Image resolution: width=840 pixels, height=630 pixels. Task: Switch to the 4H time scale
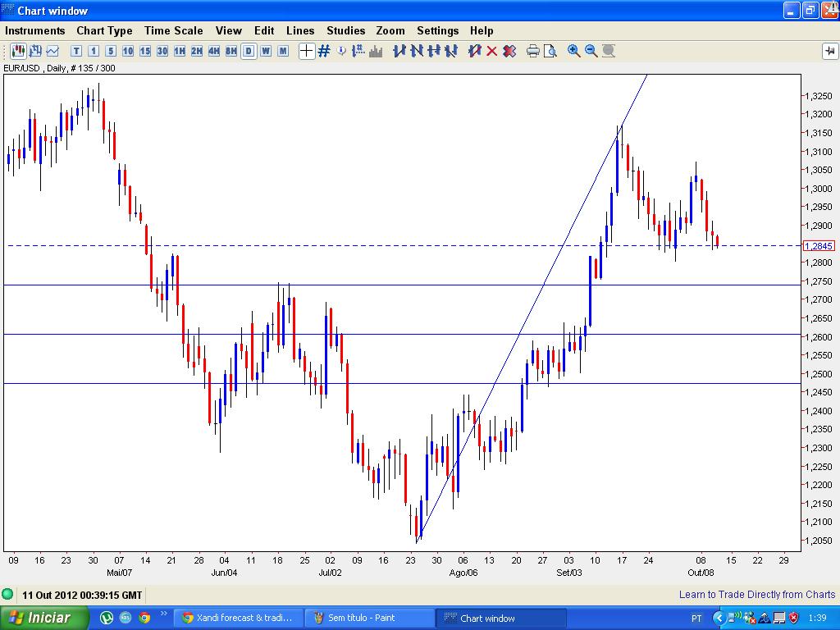pyautogui.click(x=214, y=52)
